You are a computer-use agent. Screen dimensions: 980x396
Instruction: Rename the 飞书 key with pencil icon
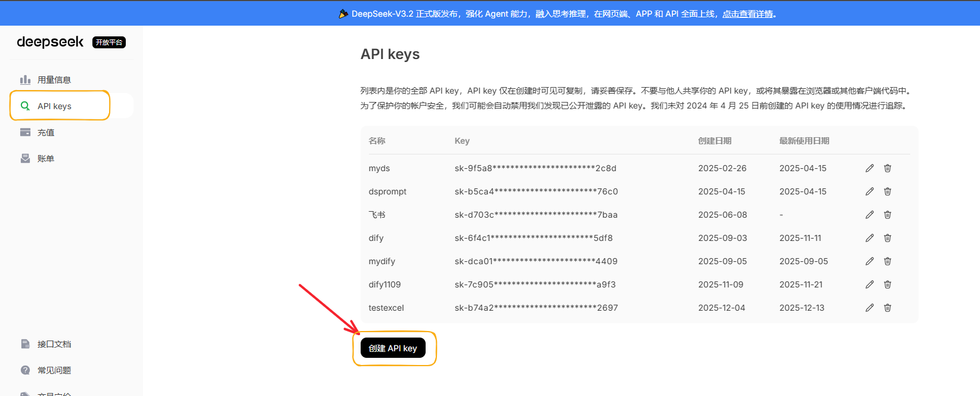pyautogui.click(x=870, y=215)
